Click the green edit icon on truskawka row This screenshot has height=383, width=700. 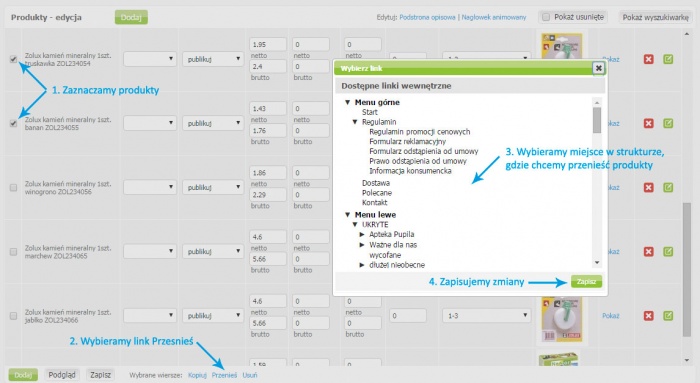coord(668,59)
